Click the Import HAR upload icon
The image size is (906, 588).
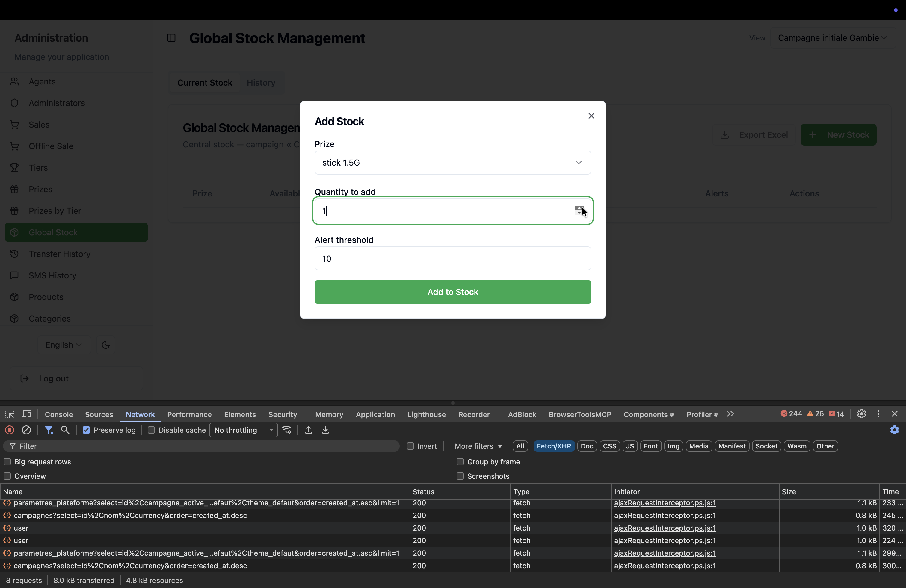coord(308,430)
